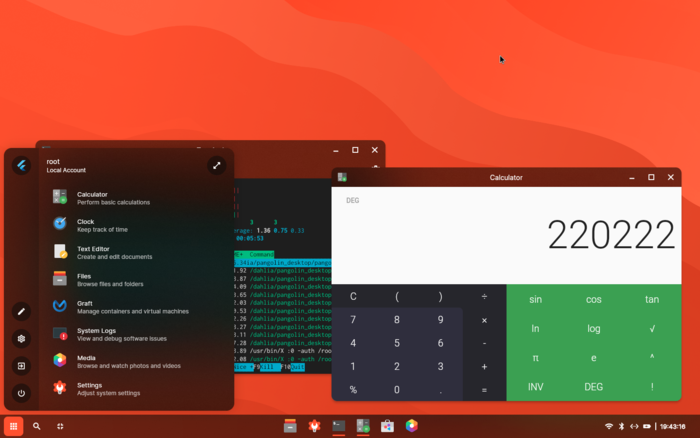700x438 pixels.
Task: Click the sin function button
Action: pos(535,299)
